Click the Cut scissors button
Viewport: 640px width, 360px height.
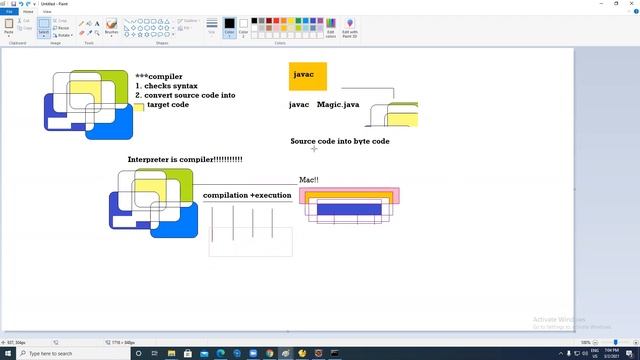(24, 20)
